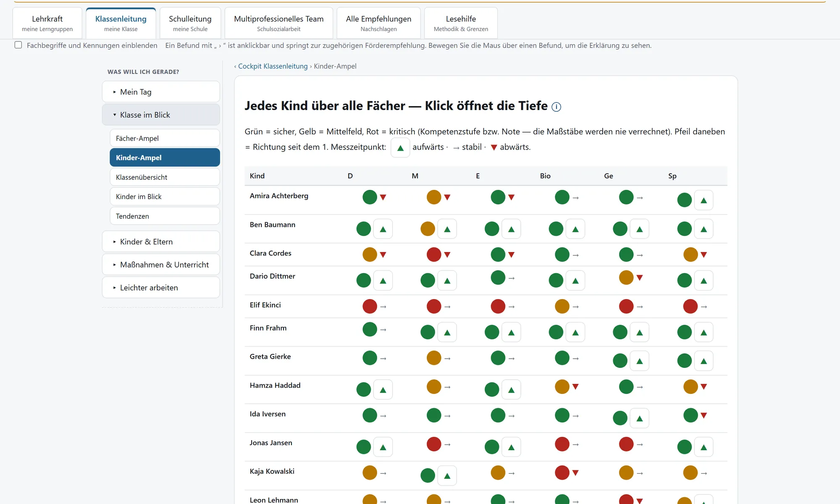Expand the Leichter arbeiten section

click(161, 288)
